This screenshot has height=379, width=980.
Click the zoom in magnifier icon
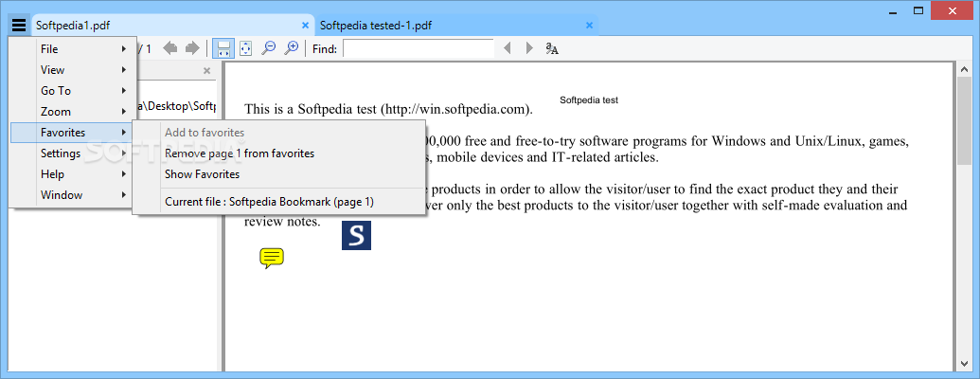[x=292, y=48]
